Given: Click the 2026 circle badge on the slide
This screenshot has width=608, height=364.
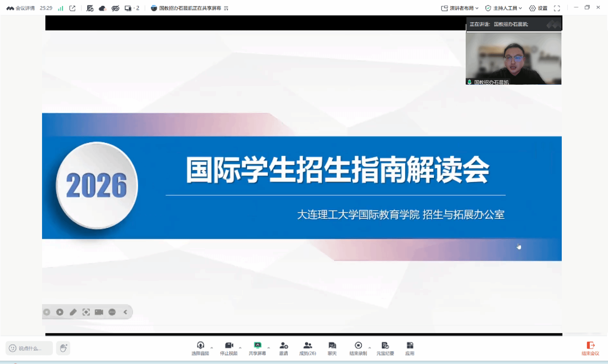Looking at the screenshot, I should 97,185.
